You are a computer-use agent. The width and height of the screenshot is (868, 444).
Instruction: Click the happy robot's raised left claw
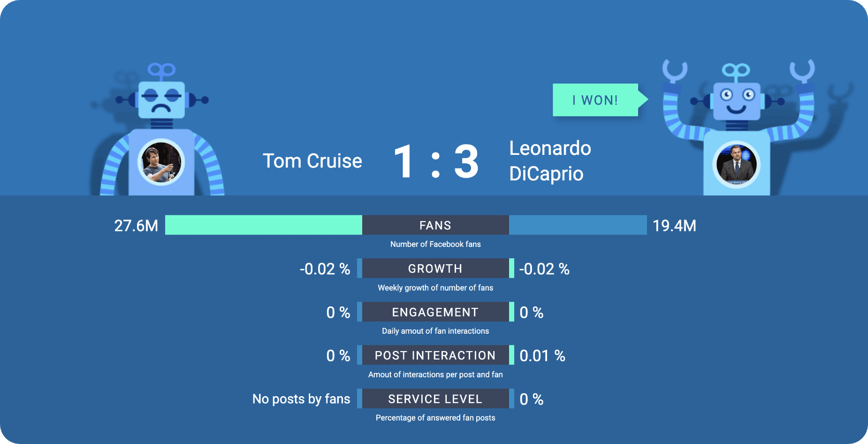click(x=675, y=71)
